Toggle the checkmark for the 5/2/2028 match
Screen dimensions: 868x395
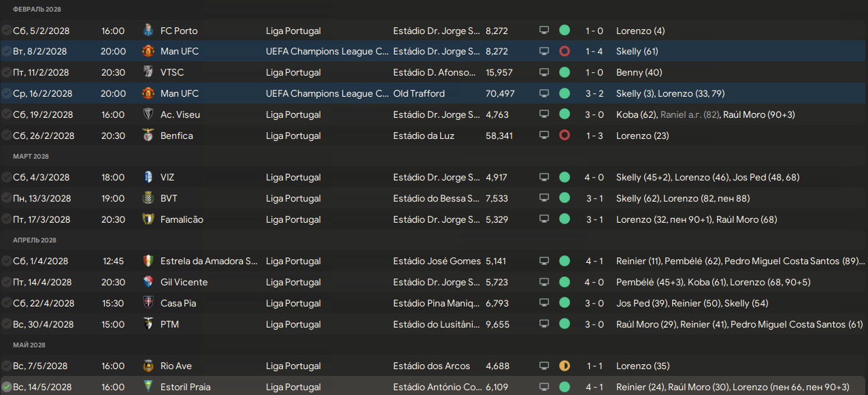[6, 31]
